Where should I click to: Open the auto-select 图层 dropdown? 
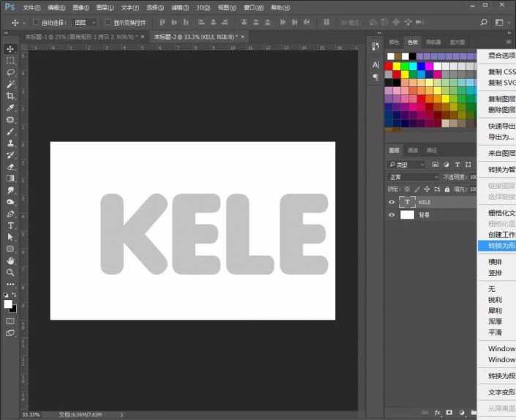click(x=84, y=22)
